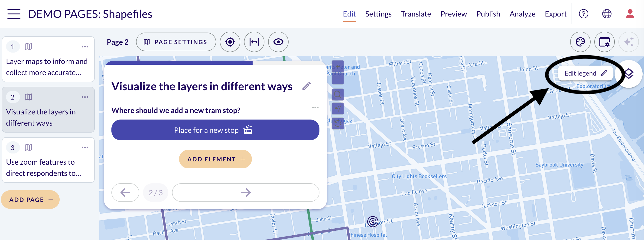Go to previous page with left arrow
644x240 pixels.
click(x=125, y=192)
